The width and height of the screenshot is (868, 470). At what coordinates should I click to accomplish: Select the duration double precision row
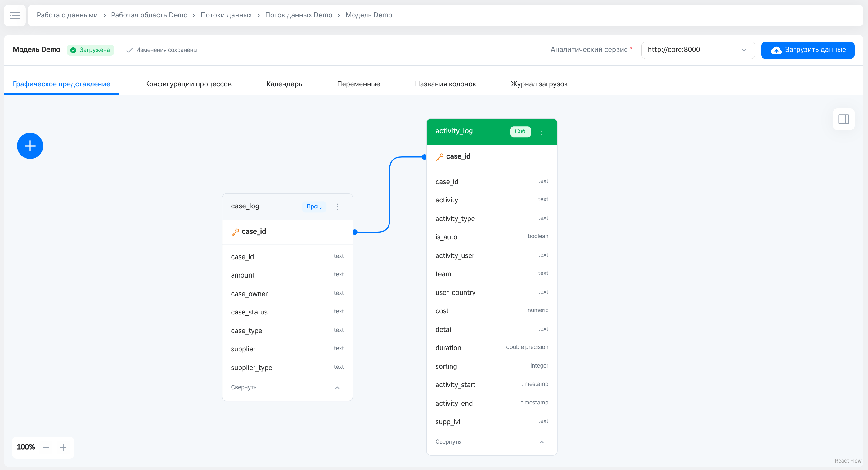(492, 348)
